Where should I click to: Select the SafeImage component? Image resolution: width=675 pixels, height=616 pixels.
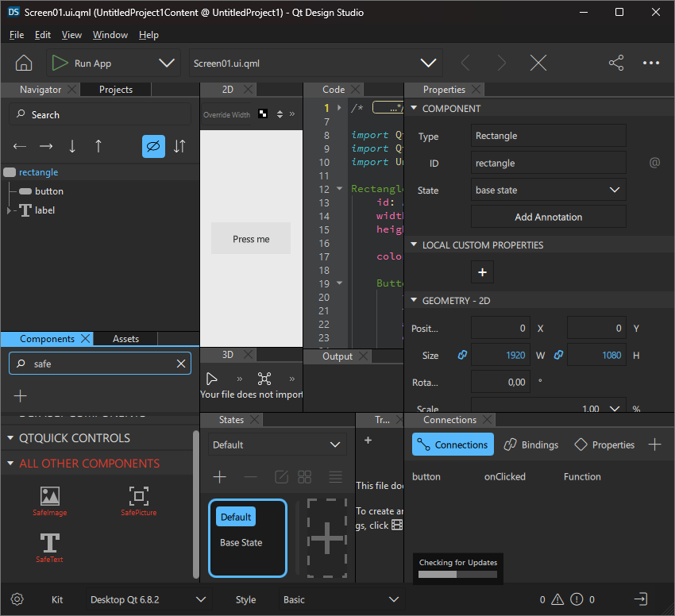click(50, 501)
